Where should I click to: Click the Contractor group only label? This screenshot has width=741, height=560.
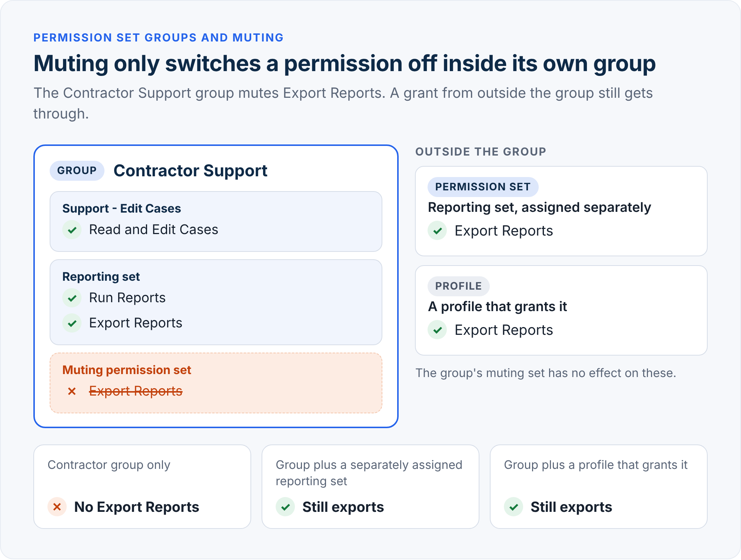click(109, 465)
